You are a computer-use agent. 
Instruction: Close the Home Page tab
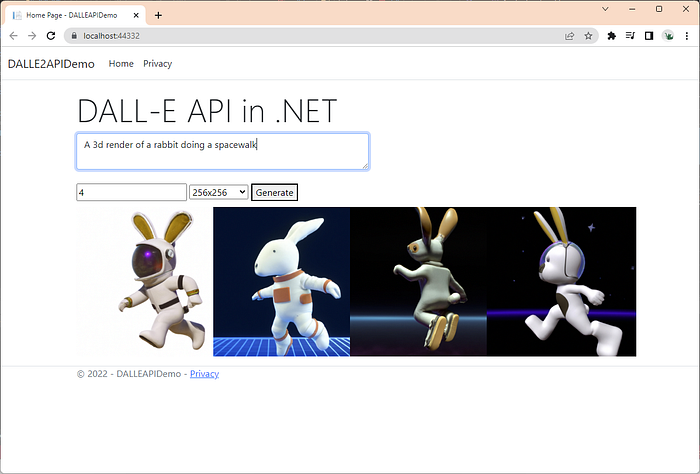(136, 15)
